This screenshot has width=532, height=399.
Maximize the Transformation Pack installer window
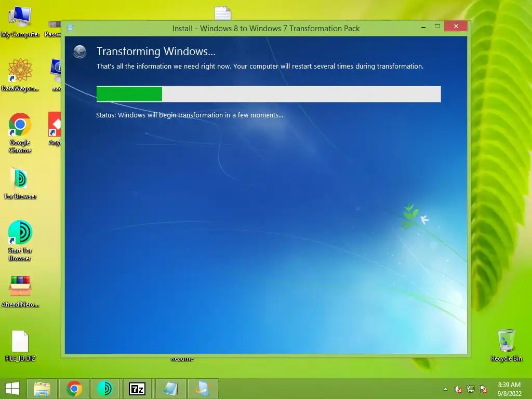tap(437, 26)
